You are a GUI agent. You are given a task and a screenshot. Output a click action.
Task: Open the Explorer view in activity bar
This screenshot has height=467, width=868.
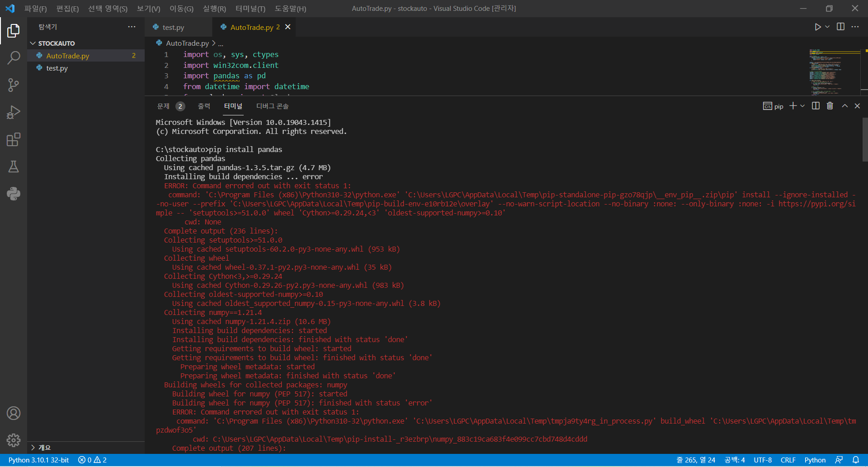tap(14, 31)
